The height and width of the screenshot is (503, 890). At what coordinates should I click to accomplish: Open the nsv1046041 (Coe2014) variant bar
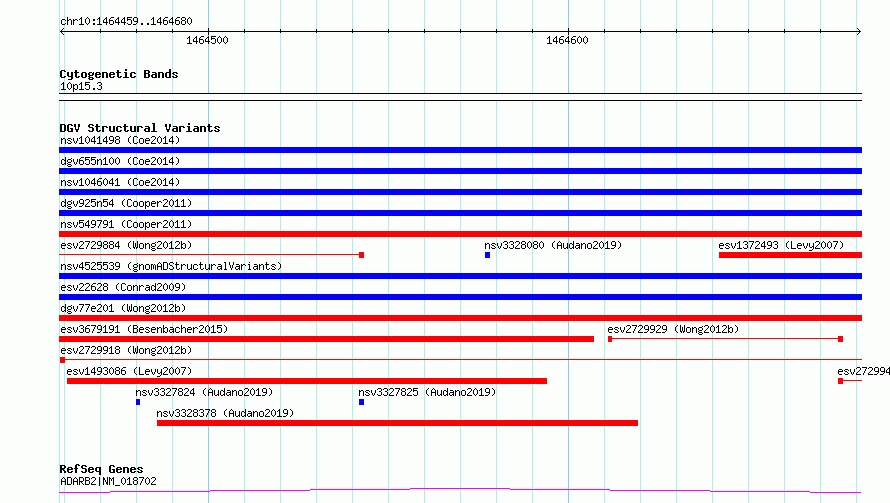(x=460, y=192)
